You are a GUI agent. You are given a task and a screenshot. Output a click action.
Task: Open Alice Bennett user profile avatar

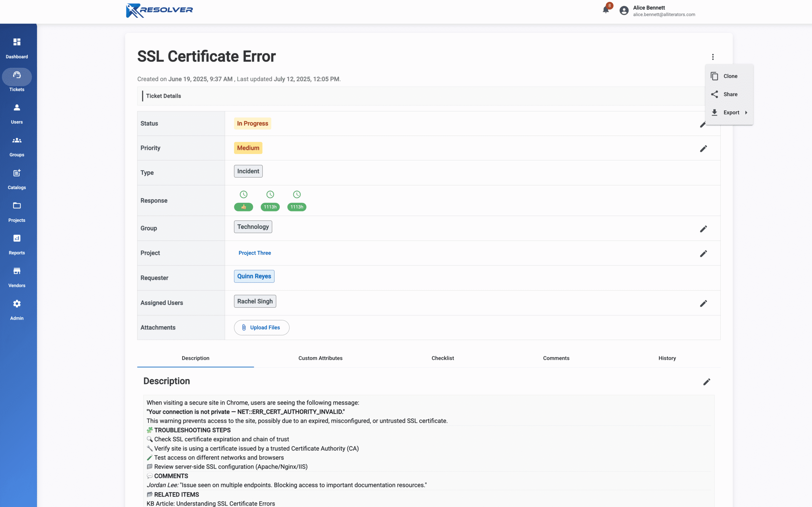(624, 11)
